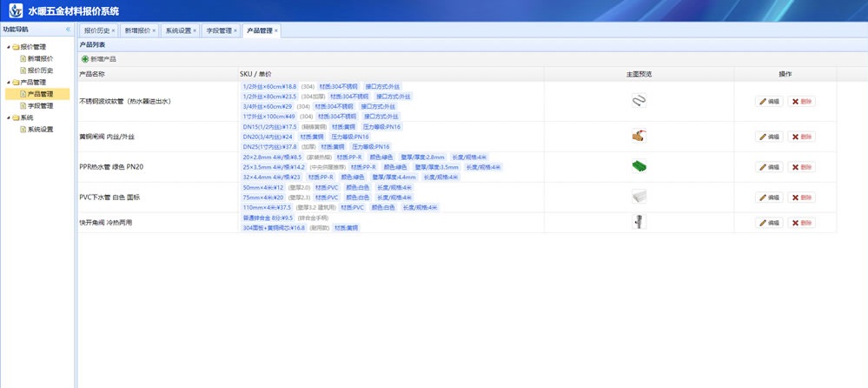Open the green PPR热水管 thumbnail image
The width and height of the screenshot is (868, 388).
639,167
